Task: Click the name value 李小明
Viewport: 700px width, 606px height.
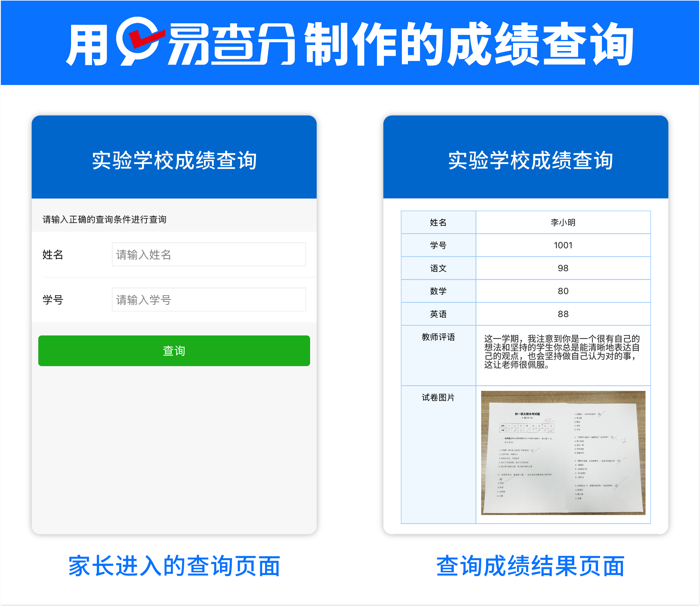Action: (563, 223)
